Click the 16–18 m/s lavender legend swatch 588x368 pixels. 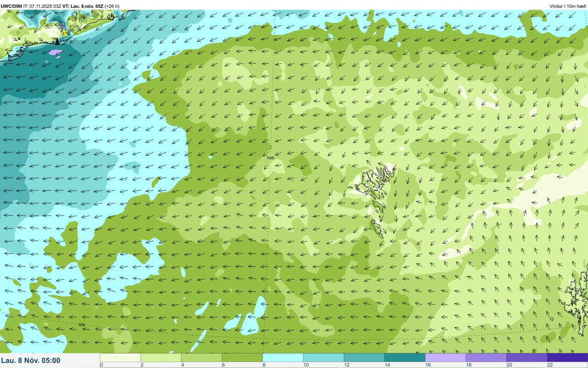coord(446,357)
